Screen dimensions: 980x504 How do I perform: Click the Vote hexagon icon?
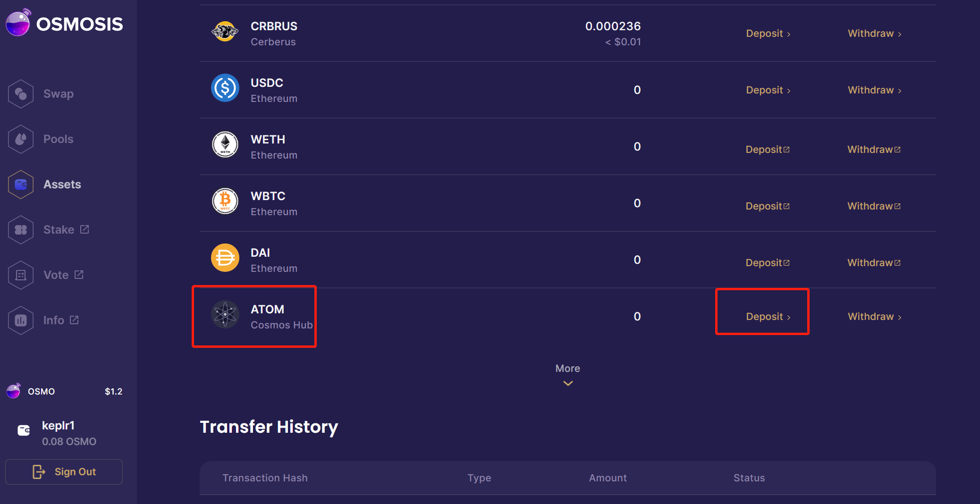click(x=21, y=275)
